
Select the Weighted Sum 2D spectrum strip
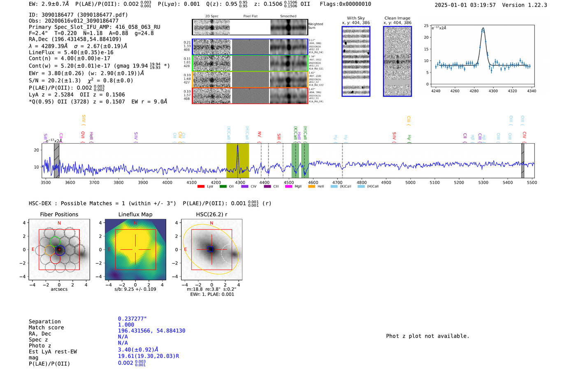click(x=250, y=27)
